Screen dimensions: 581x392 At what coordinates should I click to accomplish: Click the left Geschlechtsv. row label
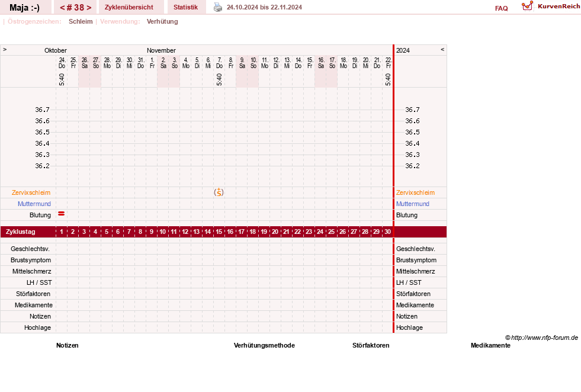[x=30, y=249]
